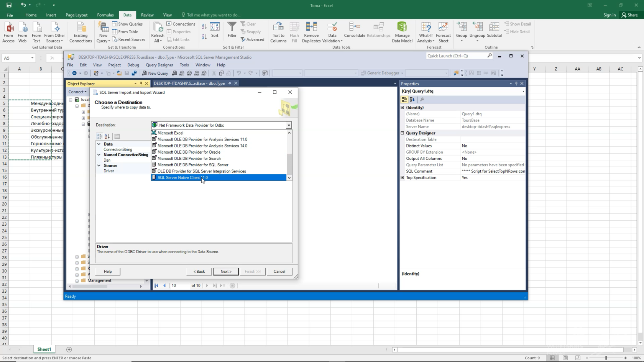
Task: Open the Connect dropdown in Object Explorer
Action: coord(77,92)
